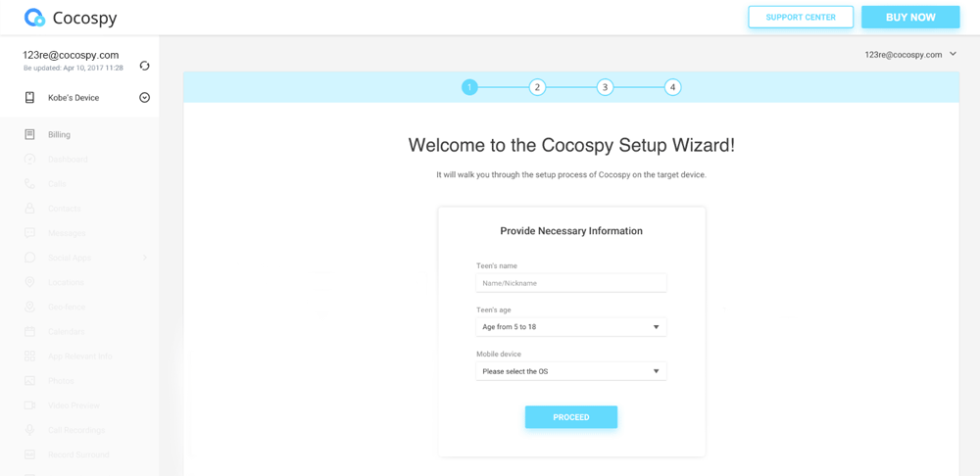980x476 pixels.
Task: Select wizard step 2 circle
Action: [x=537, y=87]
